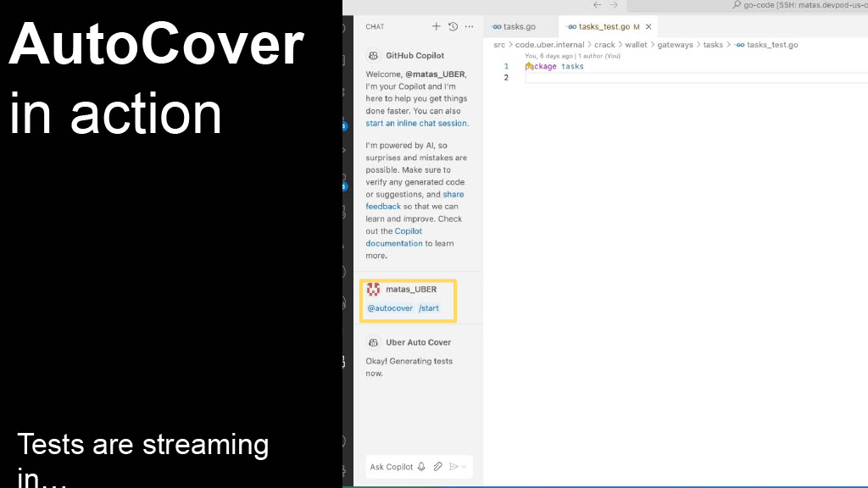Click Uber Auto Cover avatar icon
Viewport: 868px width, 488px height.
pyautogui.click(x=373, y=342)
